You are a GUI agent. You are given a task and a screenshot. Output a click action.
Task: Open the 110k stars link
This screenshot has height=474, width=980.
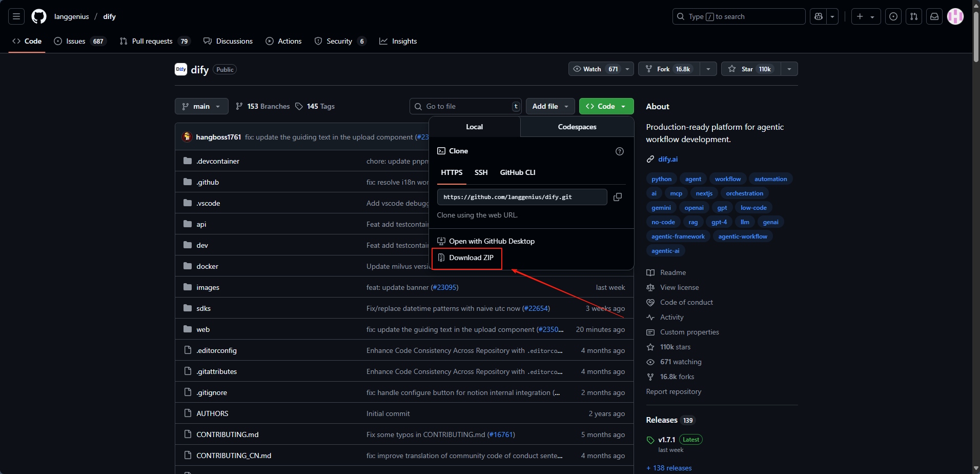click(x=675, y=347)
